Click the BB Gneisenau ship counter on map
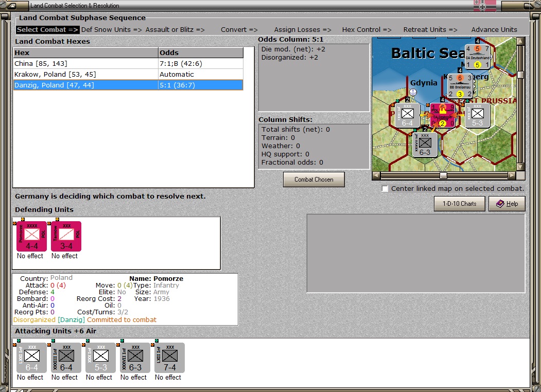Image resolution: width=541 pixels, height=392 pixels. point(460,86)
